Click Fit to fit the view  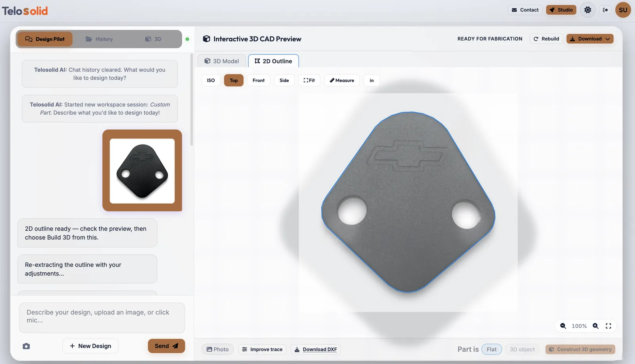(x=309, y=80)
